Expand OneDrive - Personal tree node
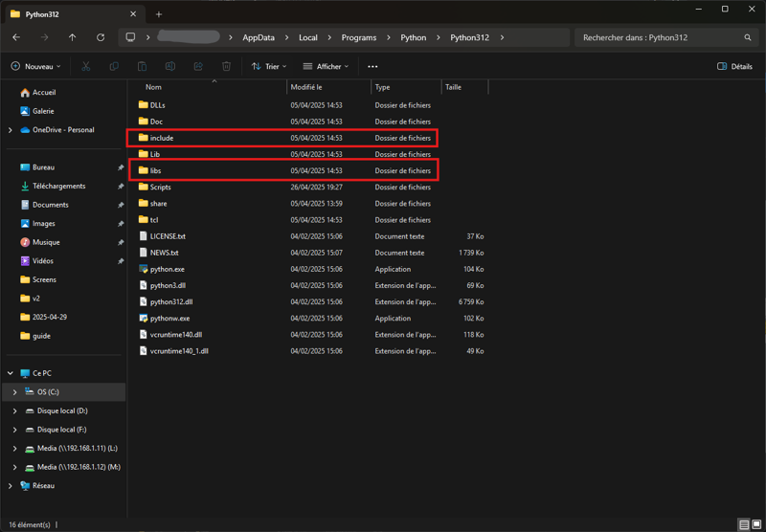Viewport: 766px width, 532px height. coord(11,130)
